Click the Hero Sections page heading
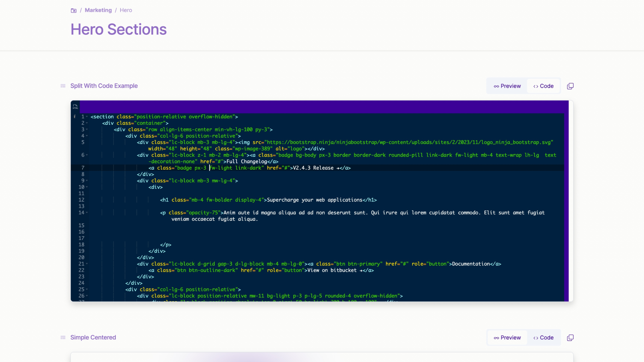This screenshot has width=644, height=362. (x=118, y=29)
